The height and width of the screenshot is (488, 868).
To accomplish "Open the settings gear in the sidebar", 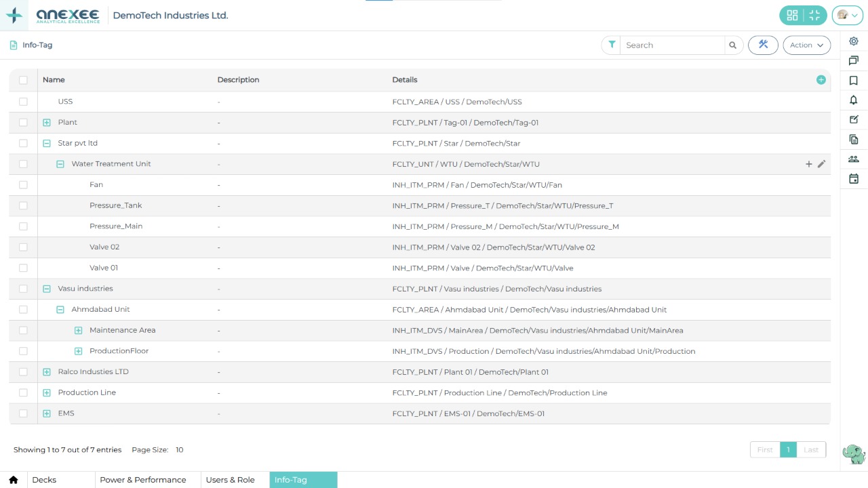I will tap(854, 41).
